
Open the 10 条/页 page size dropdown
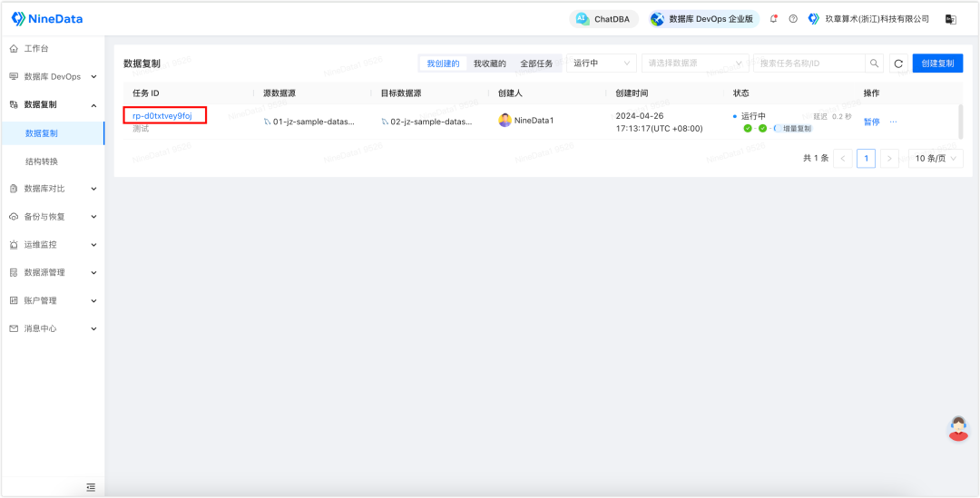(936, 159)
